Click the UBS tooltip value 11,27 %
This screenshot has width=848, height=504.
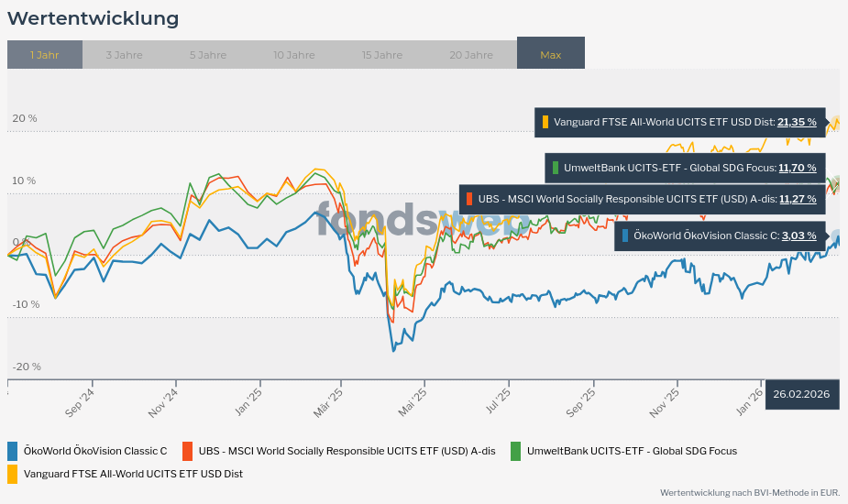pyautogui.click(x=798, y=199)
